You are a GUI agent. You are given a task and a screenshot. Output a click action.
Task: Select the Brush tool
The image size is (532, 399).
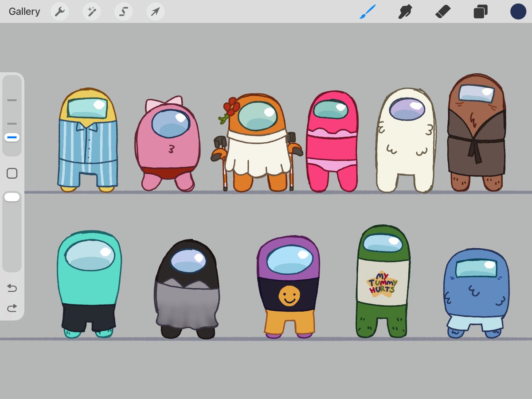[x=367, y=12]
